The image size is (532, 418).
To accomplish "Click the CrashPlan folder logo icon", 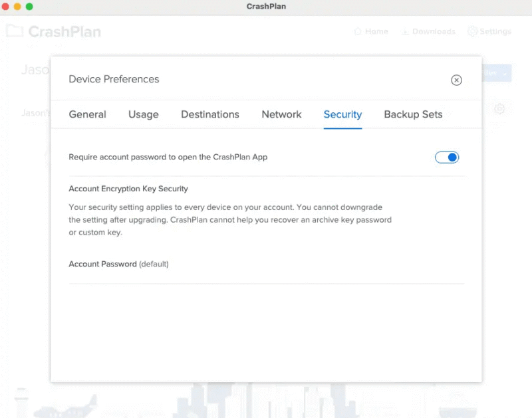I will click(15, 31).
